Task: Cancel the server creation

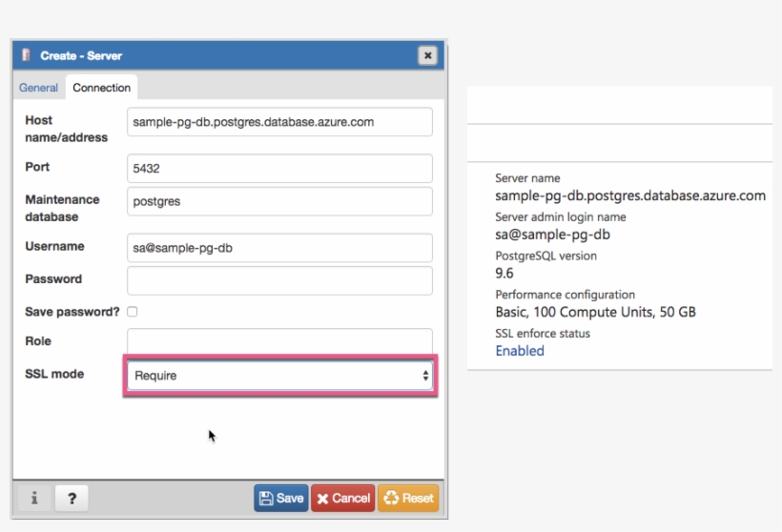Action: (x=342, y=498)
